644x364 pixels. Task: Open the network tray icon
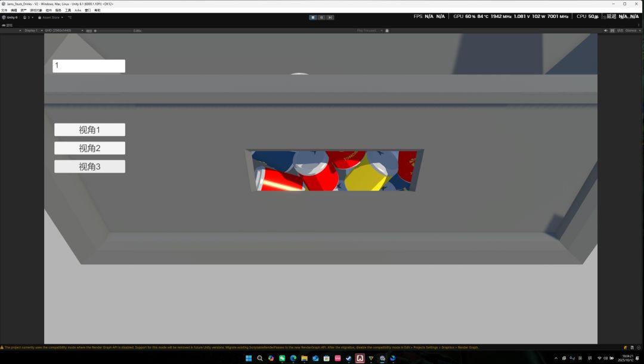599,358
